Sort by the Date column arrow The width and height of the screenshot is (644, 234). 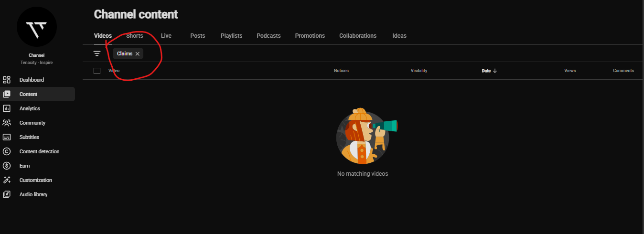point(495,71)
